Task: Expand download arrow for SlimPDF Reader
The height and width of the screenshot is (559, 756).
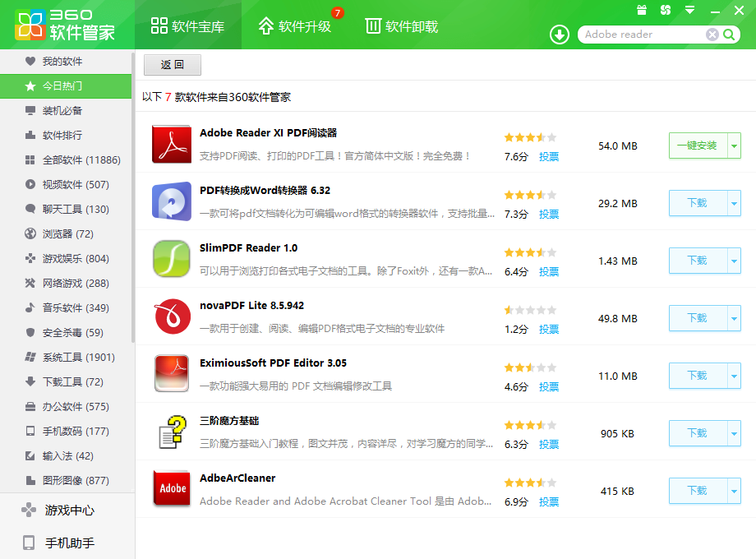Action: pos(734,261)
